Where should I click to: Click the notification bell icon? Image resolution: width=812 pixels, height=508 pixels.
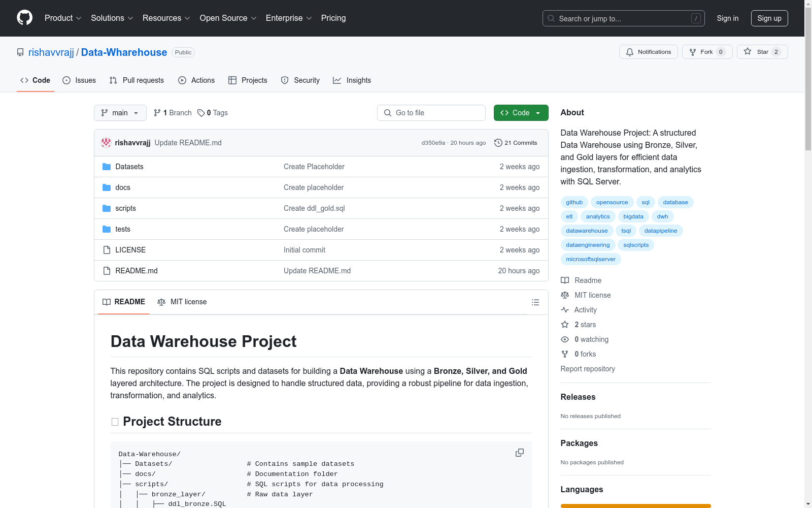630,52
